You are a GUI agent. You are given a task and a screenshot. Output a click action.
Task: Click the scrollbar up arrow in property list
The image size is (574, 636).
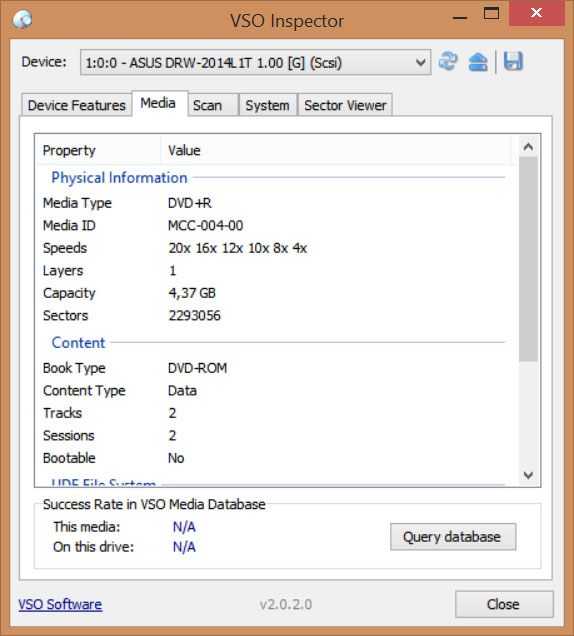tap(528, 147)
